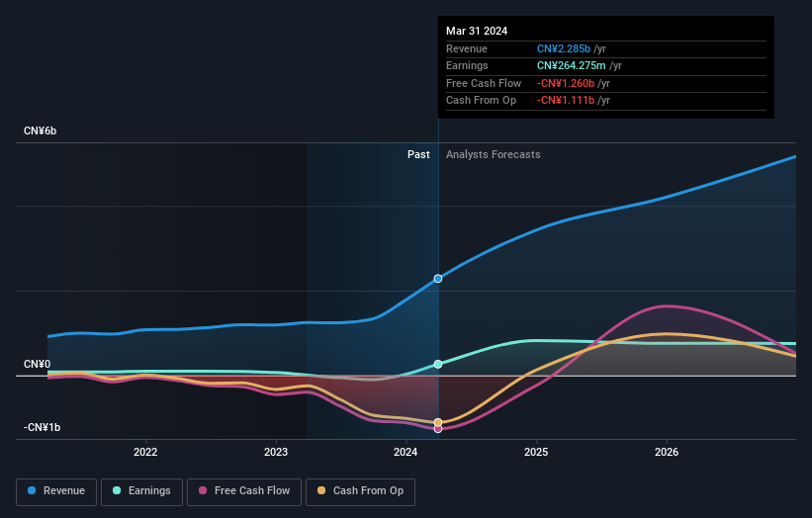This screenshot has height=518, width=812.
Task: Click the -CN¥1.260b free cash flow value
Action: [x=566, y=83]
